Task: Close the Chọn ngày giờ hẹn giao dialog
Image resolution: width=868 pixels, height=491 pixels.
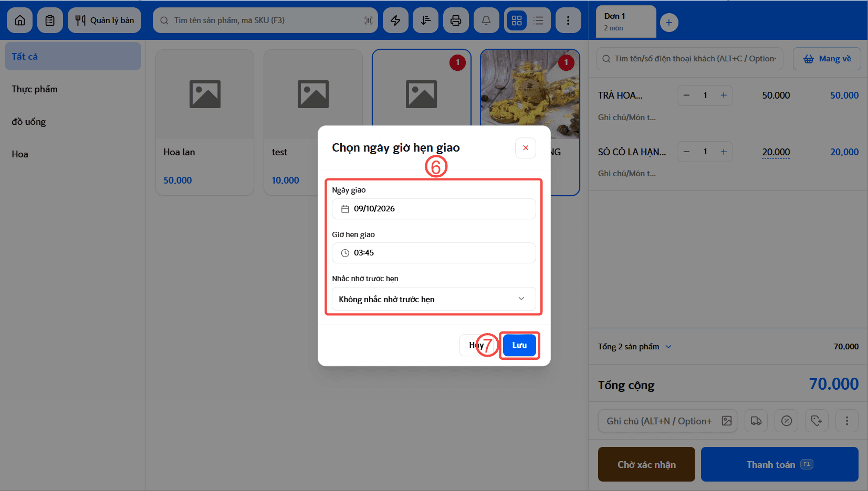Action: [526, 148]
